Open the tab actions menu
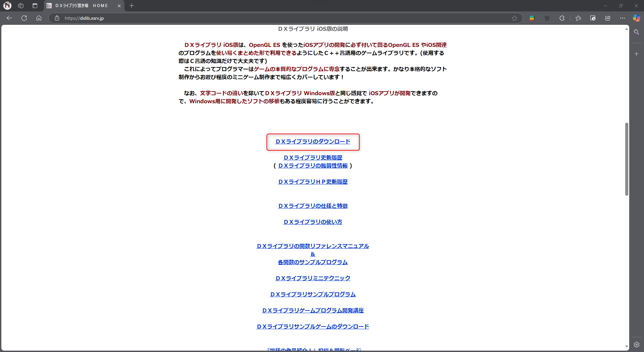Image resolution: width=644 pixels, height=352 pixels. (35, 6)
